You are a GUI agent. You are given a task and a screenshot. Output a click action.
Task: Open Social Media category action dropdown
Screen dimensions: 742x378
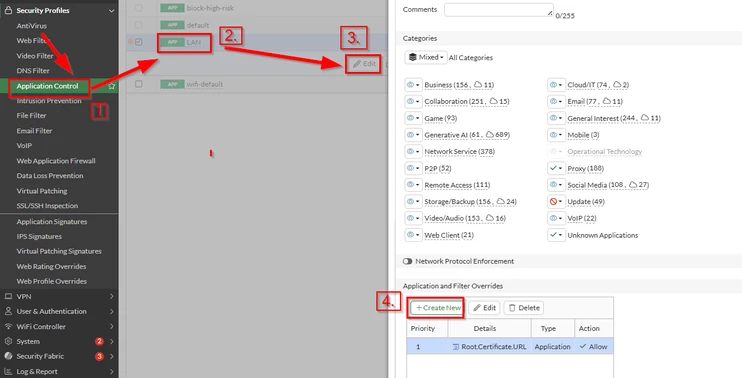pos(556,185)
